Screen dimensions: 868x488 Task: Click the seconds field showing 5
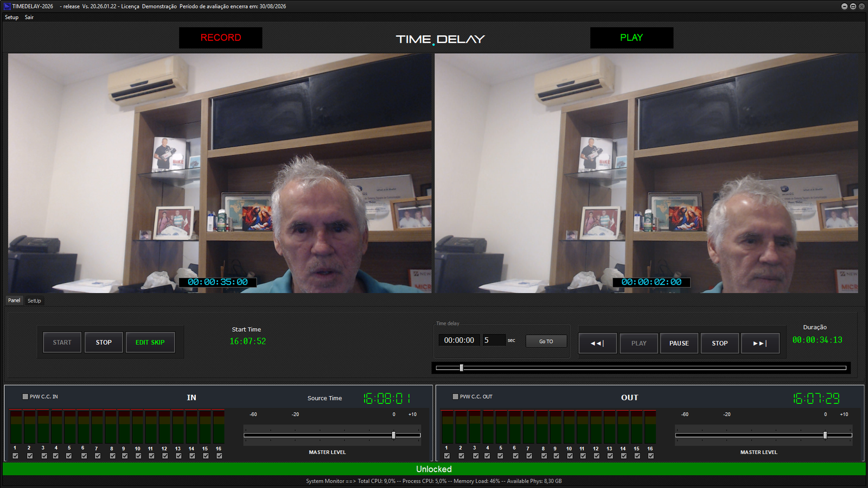click(494, 341)
